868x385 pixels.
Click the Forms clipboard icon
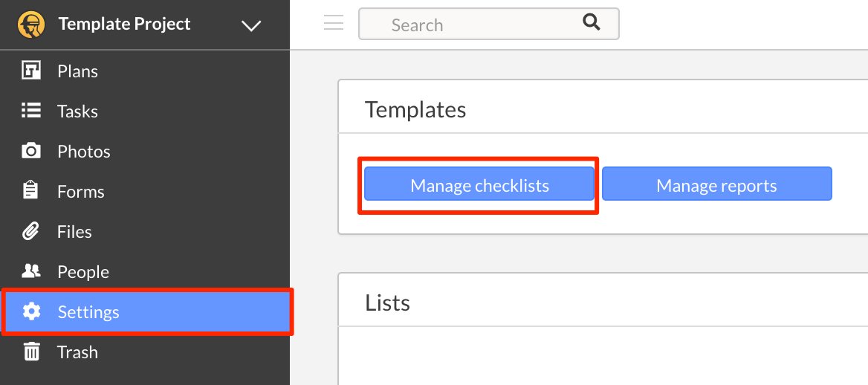31,190
